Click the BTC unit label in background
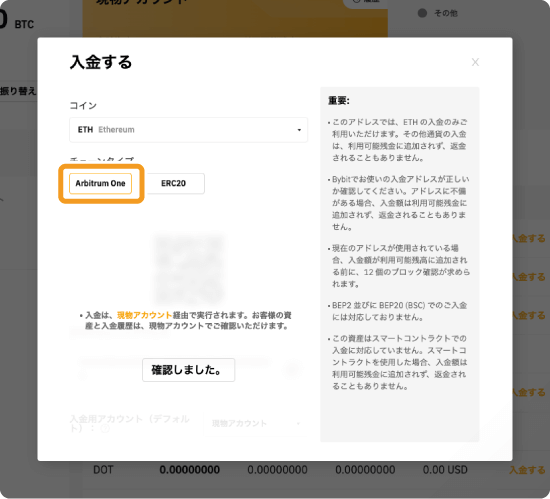The height and width of the screenshot is (499, 550). pos(24,25)
